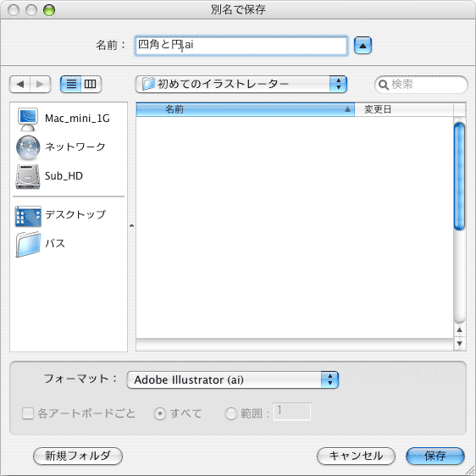
Task: Click the キャンセル button
Action: [356, 456]
